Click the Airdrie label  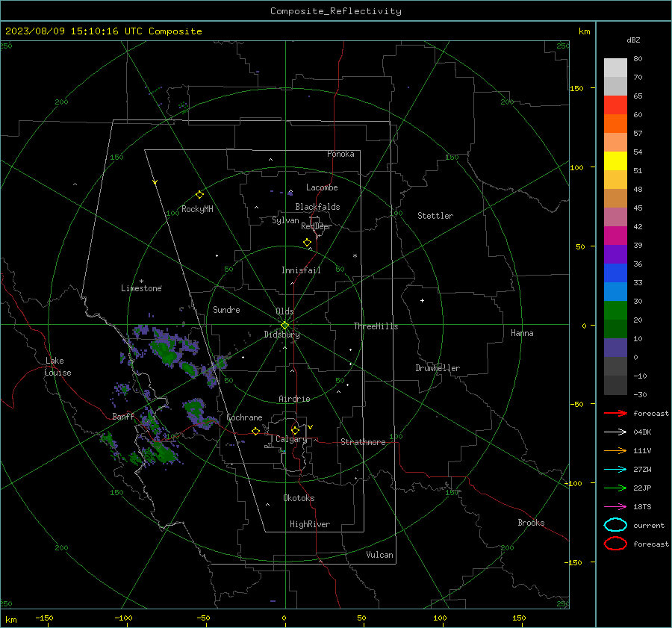[294, 399]
